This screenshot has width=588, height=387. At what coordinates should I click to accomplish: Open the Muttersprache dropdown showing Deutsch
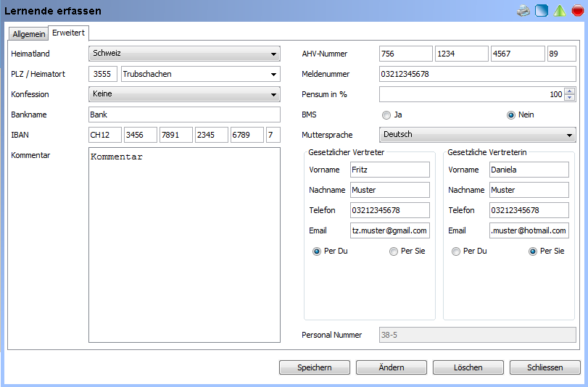pyautogui.click(x=478, y=135)
